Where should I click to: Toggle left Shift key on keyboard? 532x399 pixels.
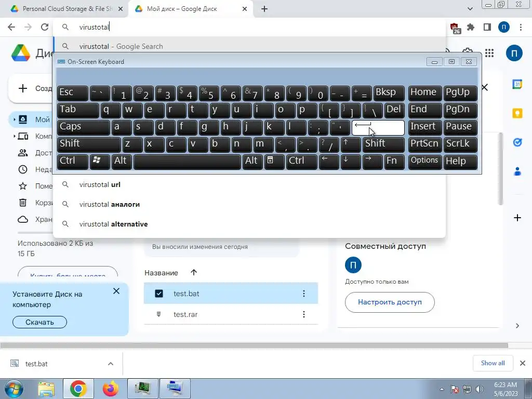(x=89, y=144)
